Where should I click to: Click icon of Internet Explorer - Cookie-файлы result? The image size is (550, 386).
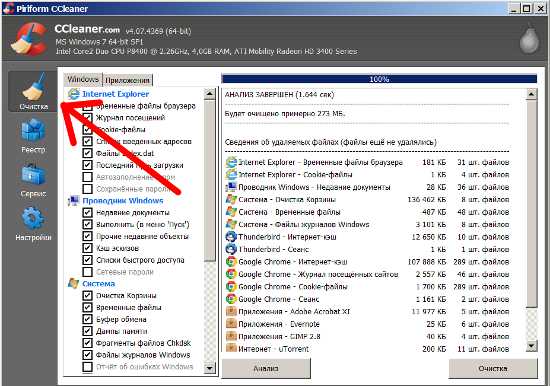tap(231, 174)
